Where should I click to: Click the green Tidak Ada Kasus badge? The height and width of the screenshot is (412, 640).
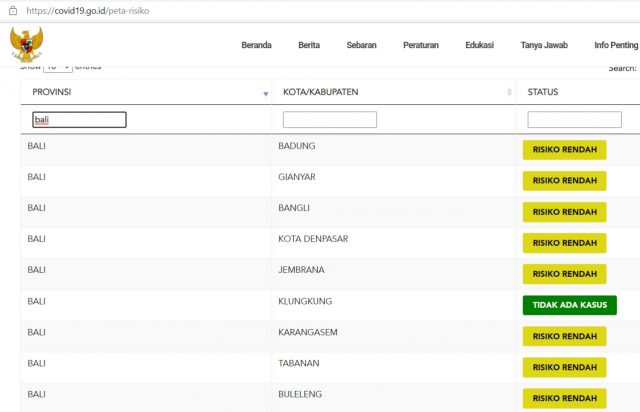(x=569, y=305)
